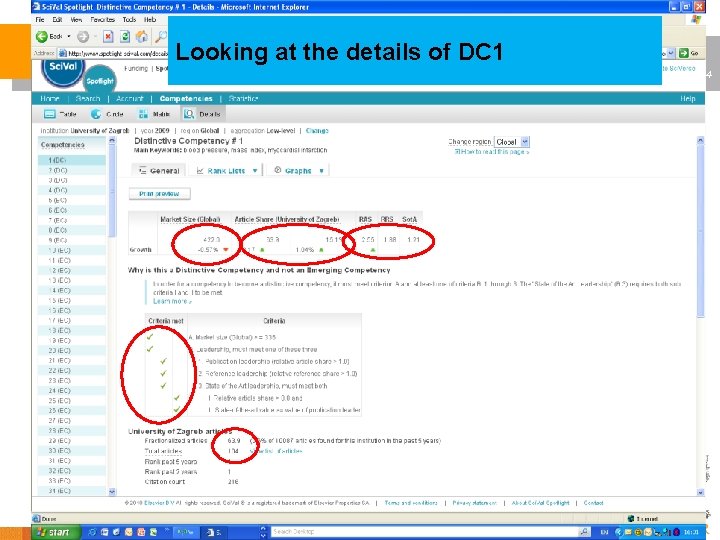Click the red Stop loading icon
Image resolution: width=720 pixels, height=540 pixels.
pyautogui.click(x=108, y=37)
